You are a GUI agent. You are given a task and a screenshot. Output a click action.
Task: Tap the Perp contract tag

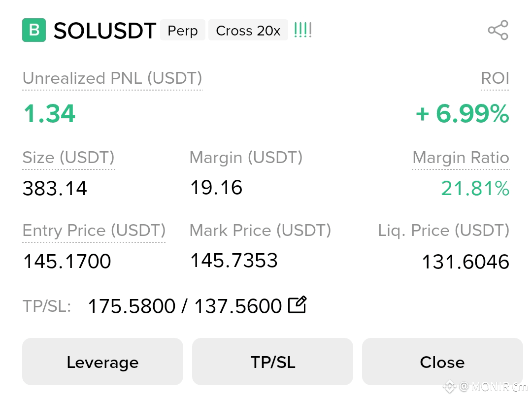[x=183, y=30]
